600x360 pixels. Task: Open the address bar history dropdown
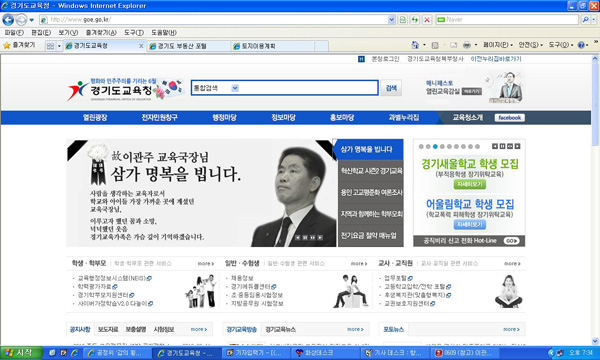[x=391, y=20]
